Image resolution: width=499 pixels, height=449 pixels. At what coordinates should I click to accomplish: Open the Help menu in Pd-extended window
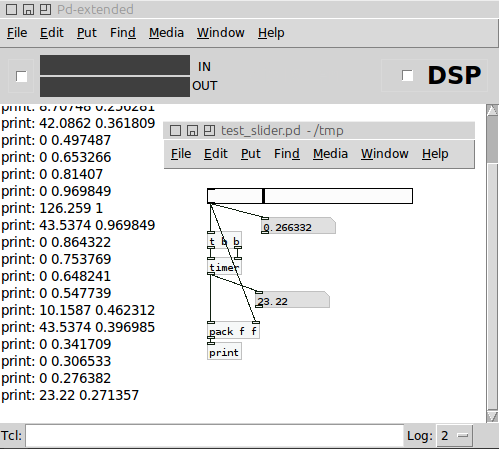pyautogui.click(x=271, y=33)
